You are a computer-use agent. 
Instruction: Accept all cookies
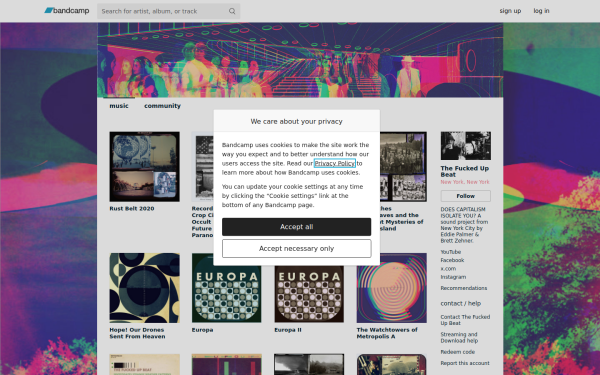click(x=297, y=227)
